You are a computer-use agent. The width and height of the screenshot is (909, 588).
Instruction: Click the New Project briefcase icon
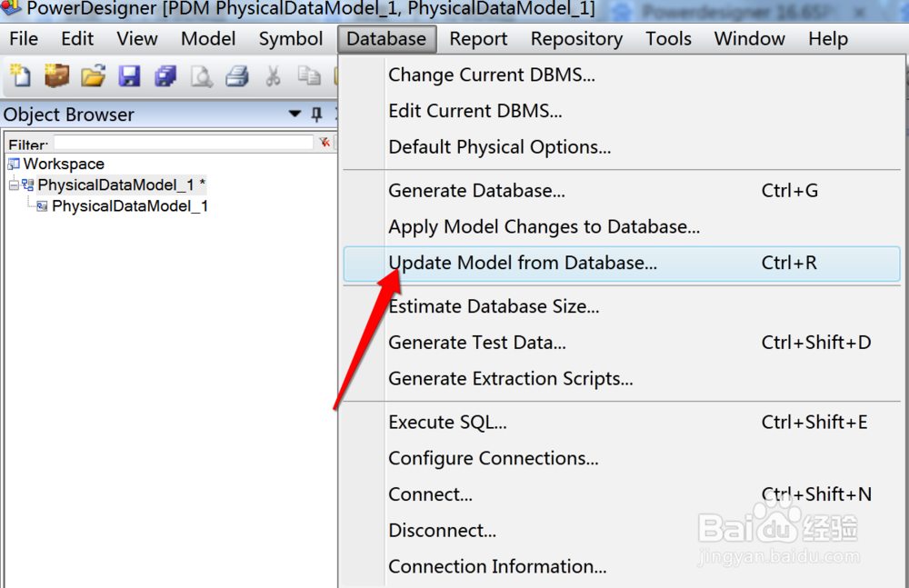pos(56,75)
